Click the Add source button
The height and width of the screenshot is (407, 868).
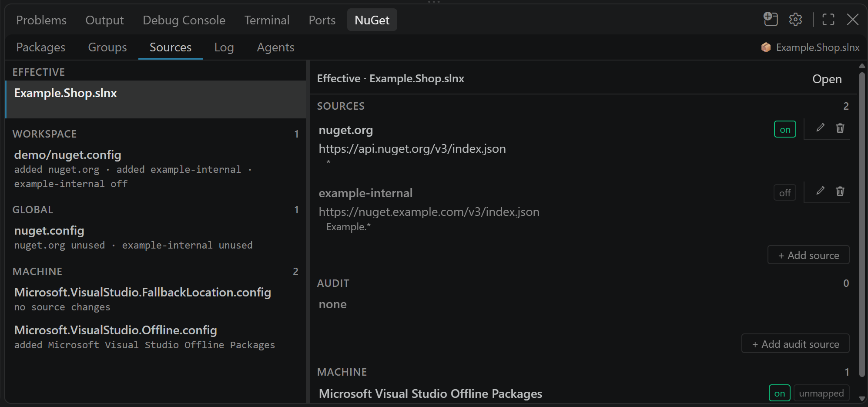click(808, 255)
